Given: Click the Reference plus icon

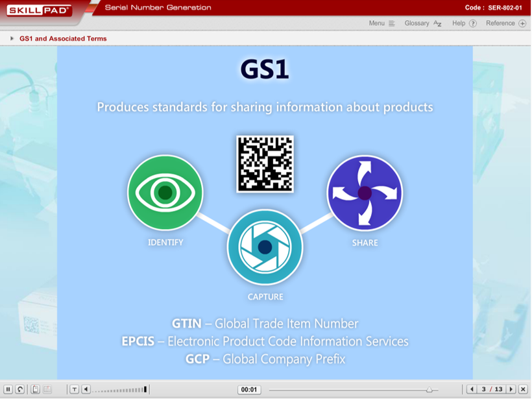Looking at the screenshot, I should coord(522,23).
